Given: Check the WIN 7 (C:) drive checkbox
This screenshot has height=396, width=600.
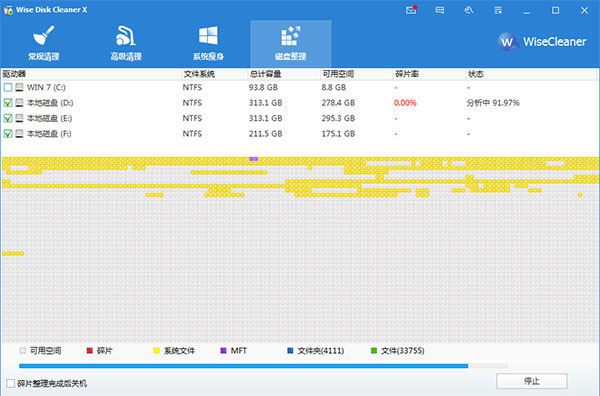Looking at the screenshot, I should pos(8,88).
